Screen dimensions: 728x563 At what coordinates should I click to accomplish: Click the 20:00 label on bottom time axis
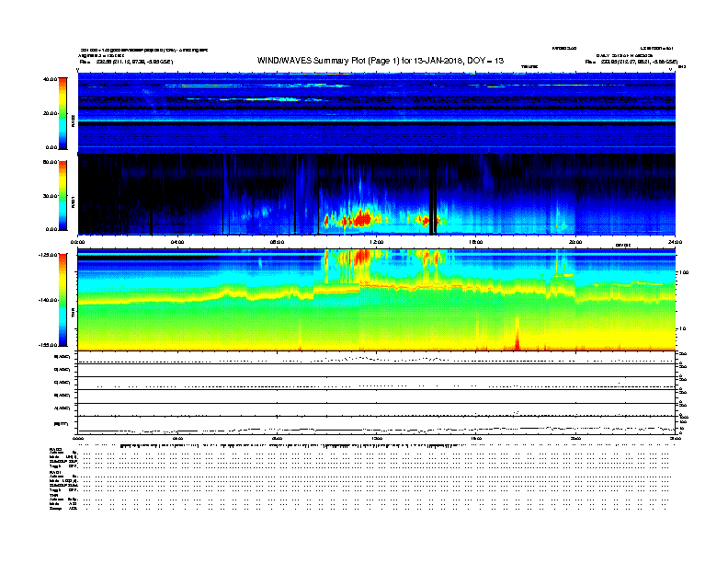[575, 439]
